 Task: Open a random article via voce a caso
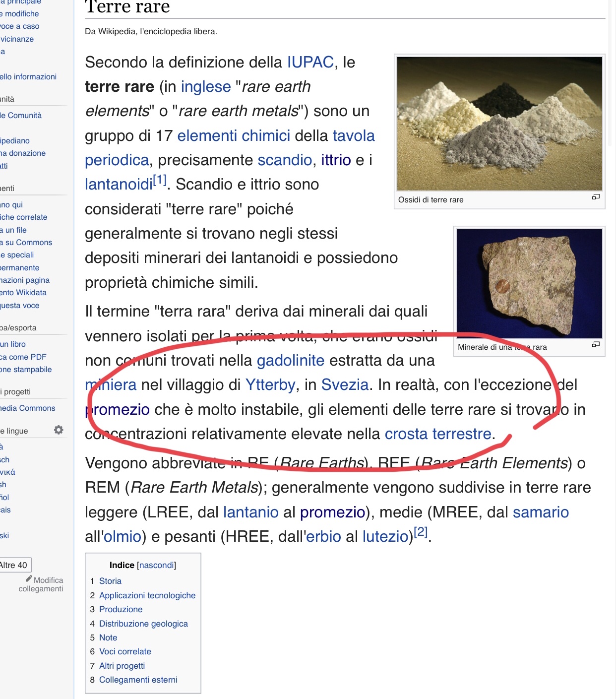click(20, 26)
